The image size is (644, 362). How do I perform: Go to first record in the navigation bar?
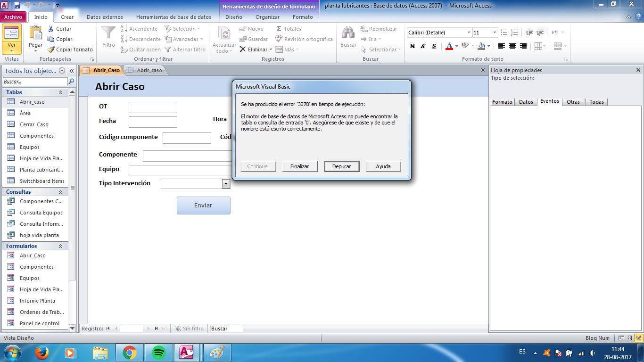point(108,329)
